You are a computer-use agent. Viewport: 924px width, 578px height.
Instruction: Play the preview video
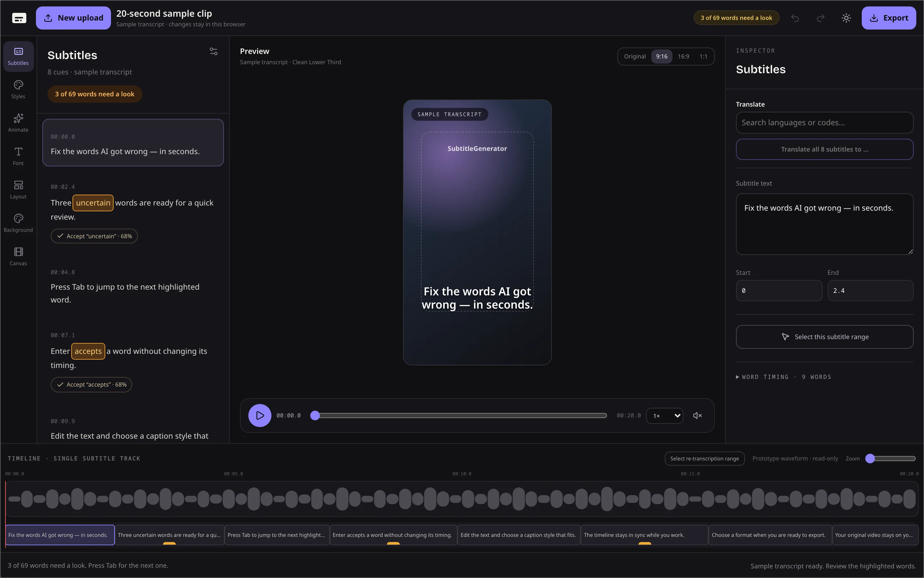[260, 416]
